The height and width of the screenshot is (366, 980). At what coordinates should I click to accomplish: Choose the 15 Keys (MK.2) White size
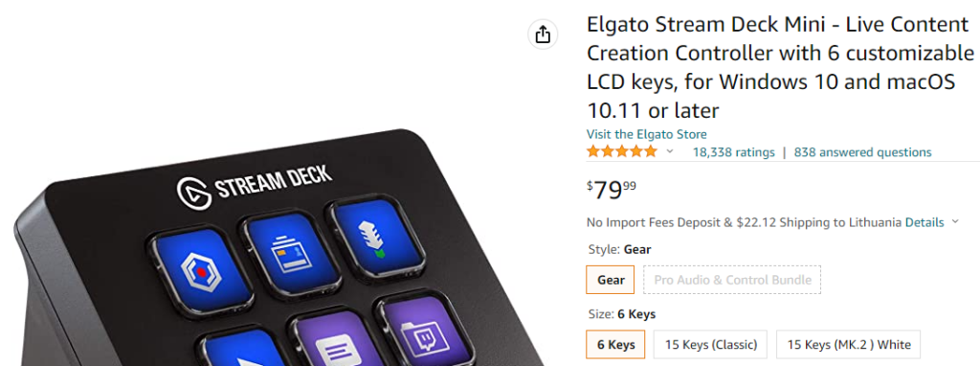[x=848, y=344]
